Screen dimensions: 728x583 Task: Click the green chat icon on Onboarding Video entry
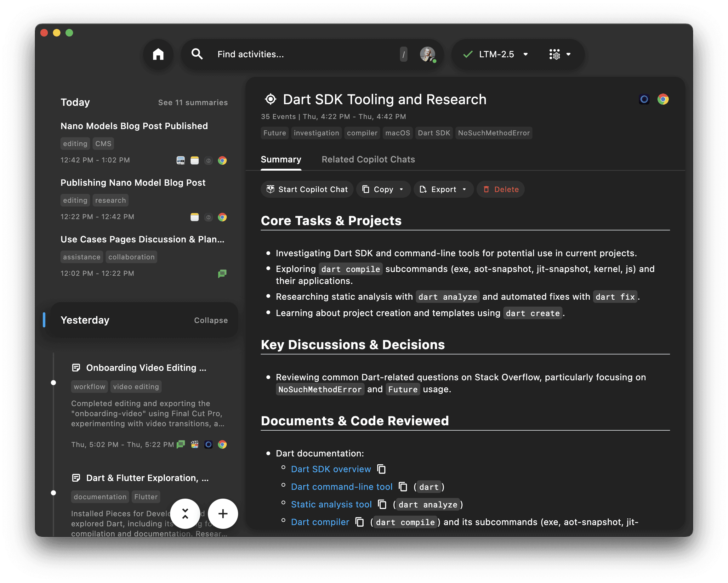[181, 444]
